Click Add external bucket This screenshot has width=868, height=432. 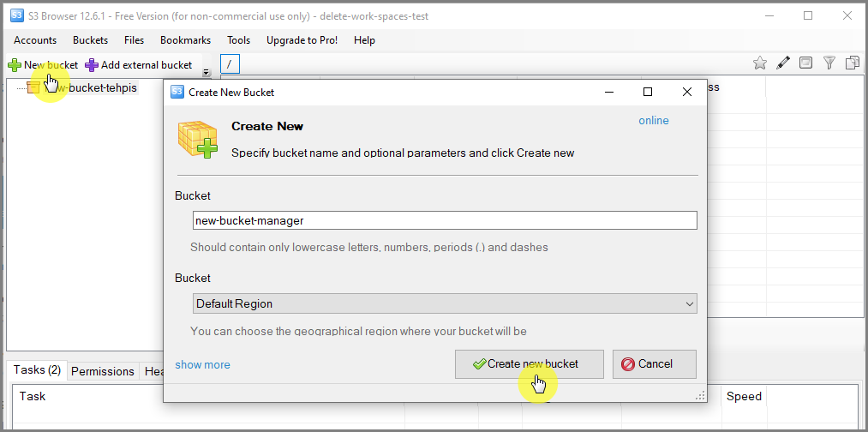click(139, 65)
